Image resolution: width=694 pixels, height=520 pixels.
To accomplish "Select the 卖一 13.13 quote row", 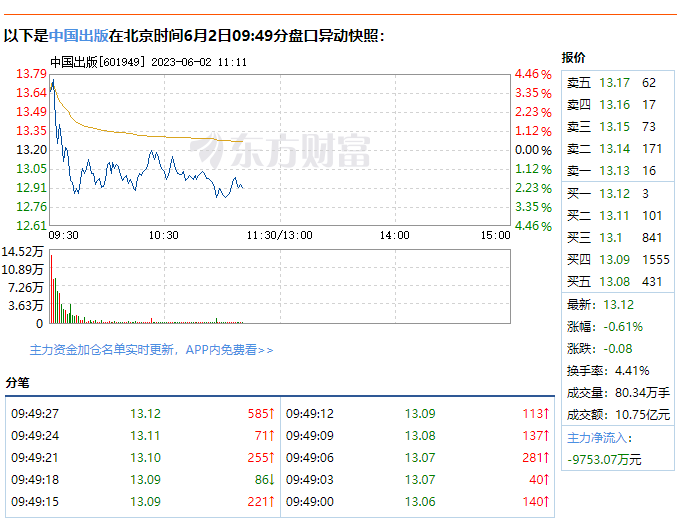I will (x=617, y=171).
